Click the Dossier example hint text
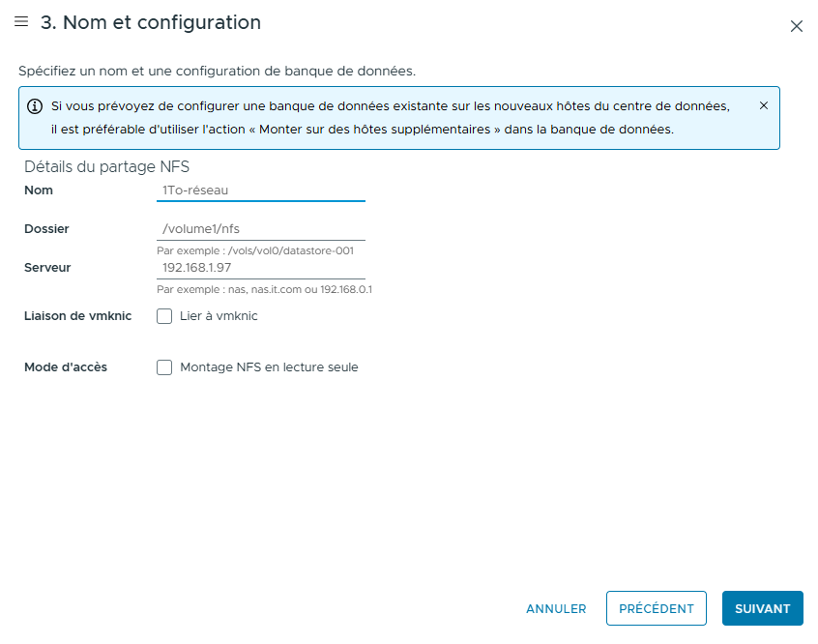Viewport: 818px width, 644px height. tap(255, 251)
